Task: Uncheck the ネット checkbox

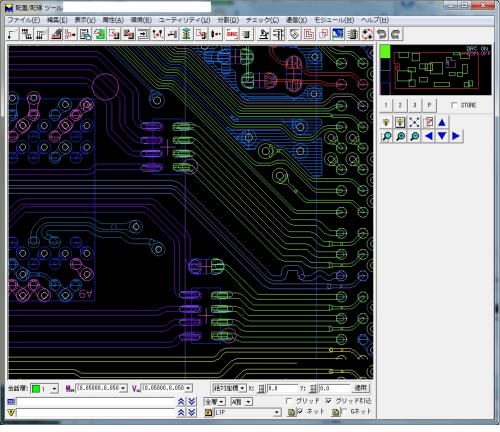Action: (300, 412)
